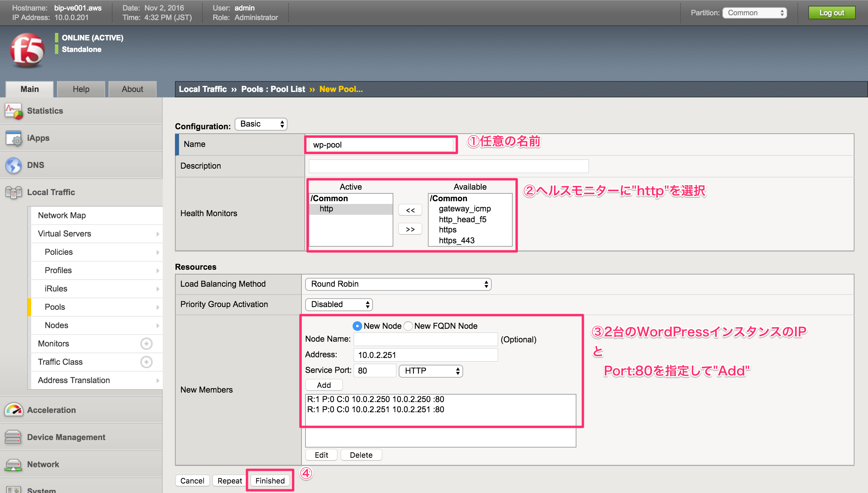Open Statistics section icon
The width and height of the screenshot is (868, 493).
point(14,111)
